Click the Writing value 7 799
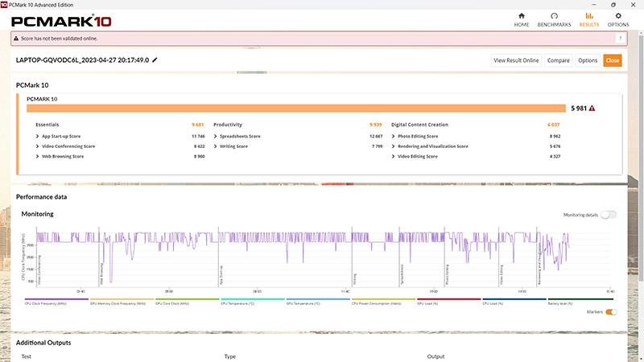This screenshot has height=362, width=644. (x=377, y=146)
